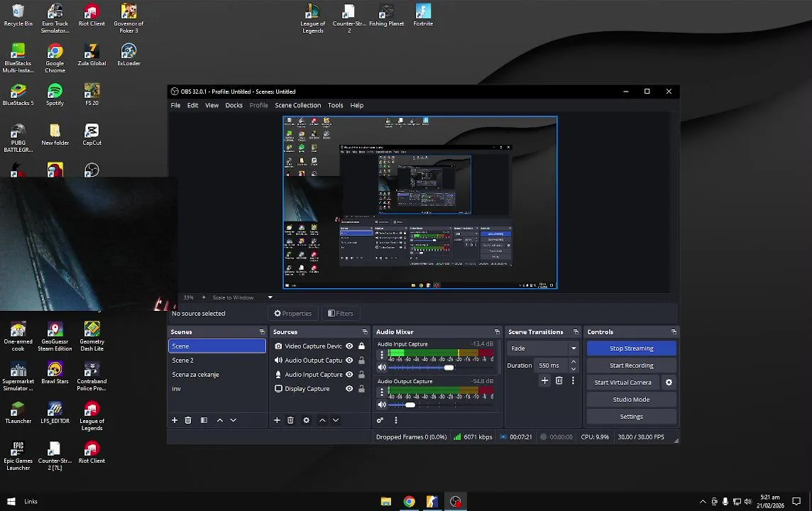812x511 pixels.
Task: Open advanced audio properties gears icon
Action: tap(380, 420)
